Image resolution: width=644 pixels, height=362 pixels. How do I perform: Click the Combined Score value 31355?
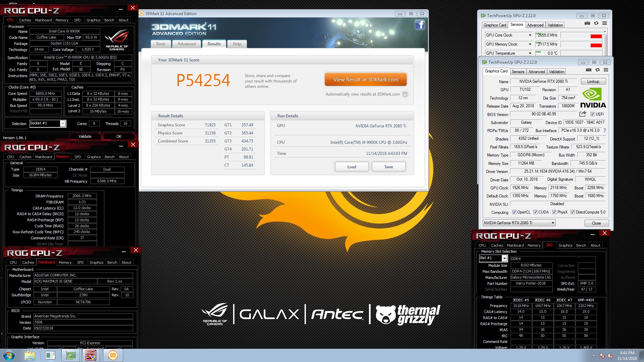(210, 141)
